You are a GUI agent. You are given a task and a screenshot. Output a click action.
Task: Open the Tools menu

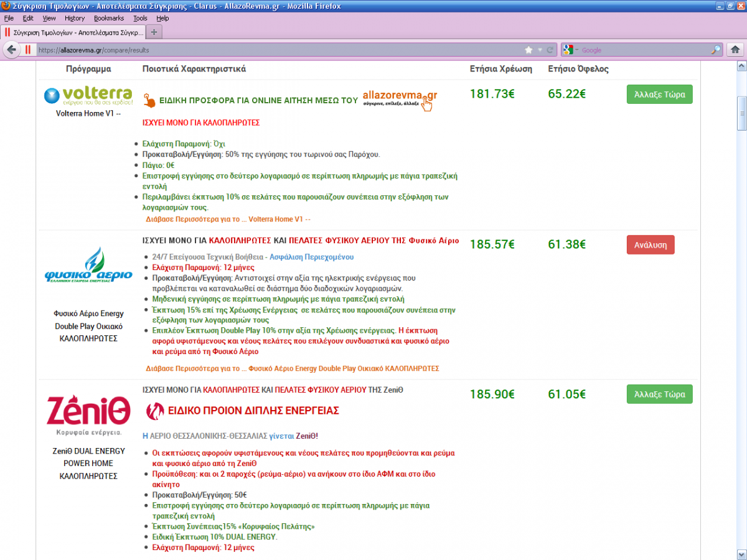pos(140,18)
